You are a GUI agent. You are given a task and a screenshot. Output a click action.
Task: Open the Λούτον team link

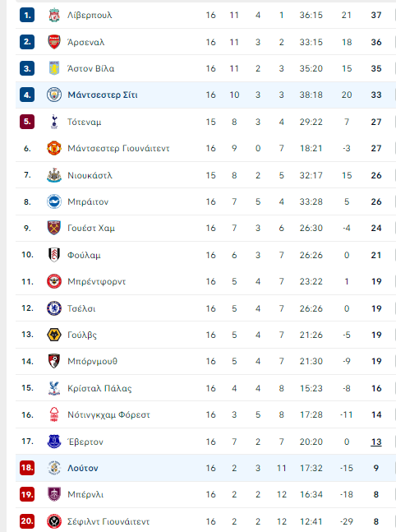pos(83,468)
